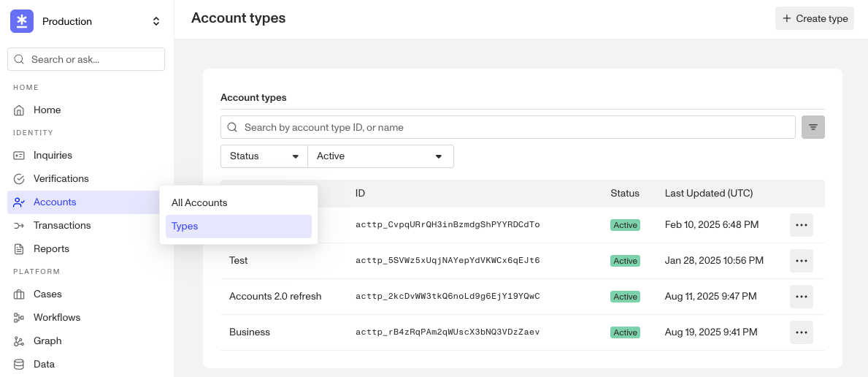This screenshot has height=377, width=868.
Task: Click the Data database icon
Action: [x=19, y=365]
